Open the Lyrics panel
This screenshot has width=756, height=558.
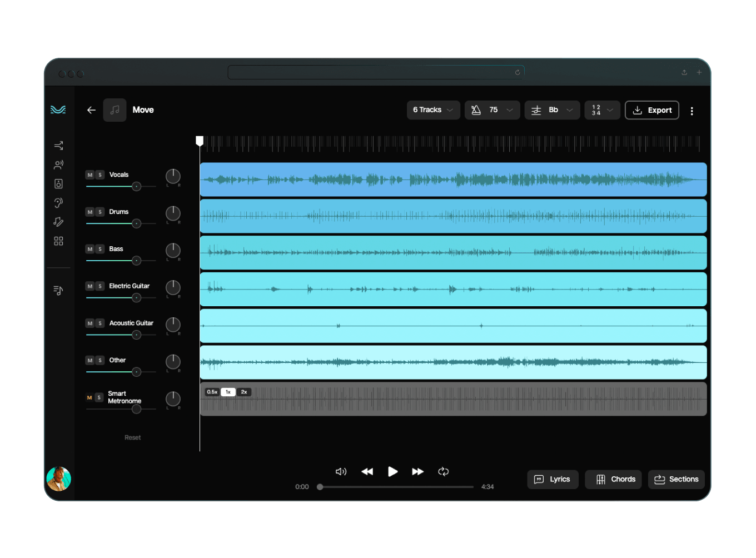click(x=553, y=479)
